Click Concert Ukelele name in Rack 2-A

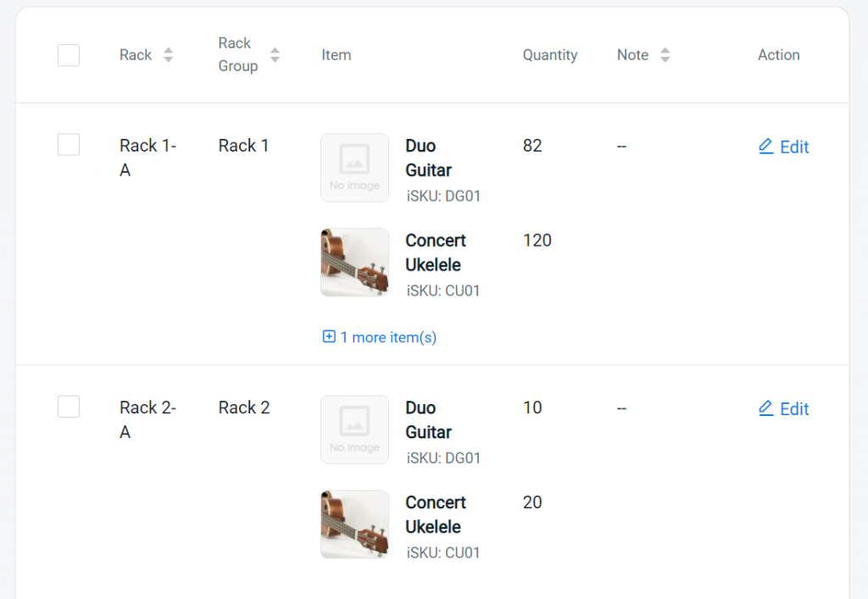coord(436,514)
